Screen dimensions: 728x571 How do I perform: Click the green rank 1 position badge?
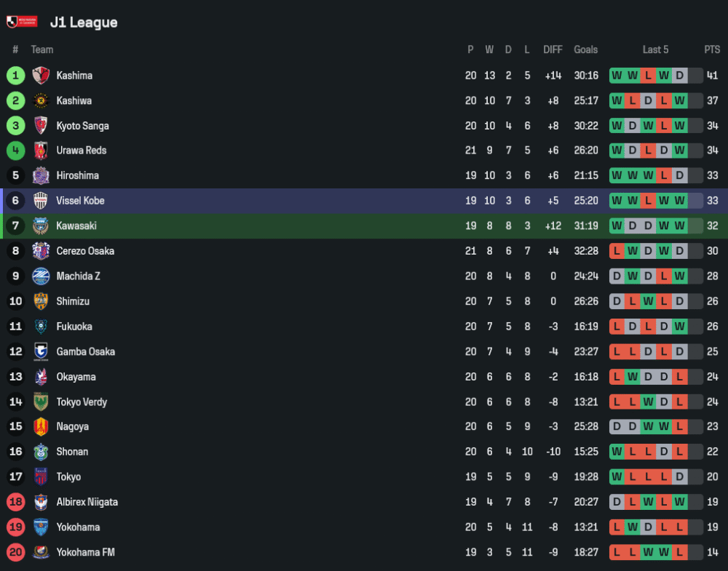(15, 76)
